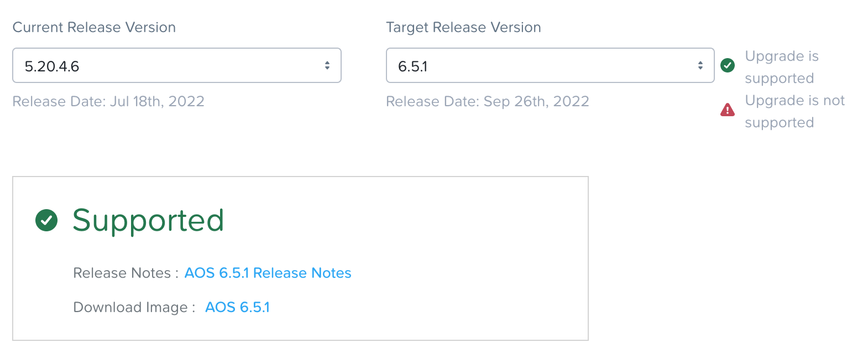Image resolution: width=868 pixels, height=363 pixels.
Task: Click the Target Release Version label
Action: (463, 27)
